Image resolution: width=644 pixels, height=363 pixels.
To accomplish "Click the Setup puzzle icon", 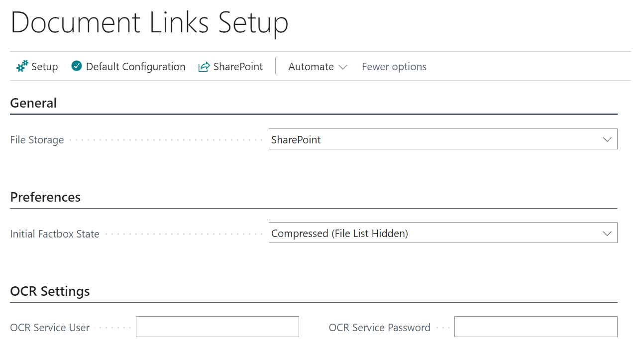I will coord(22,66).
